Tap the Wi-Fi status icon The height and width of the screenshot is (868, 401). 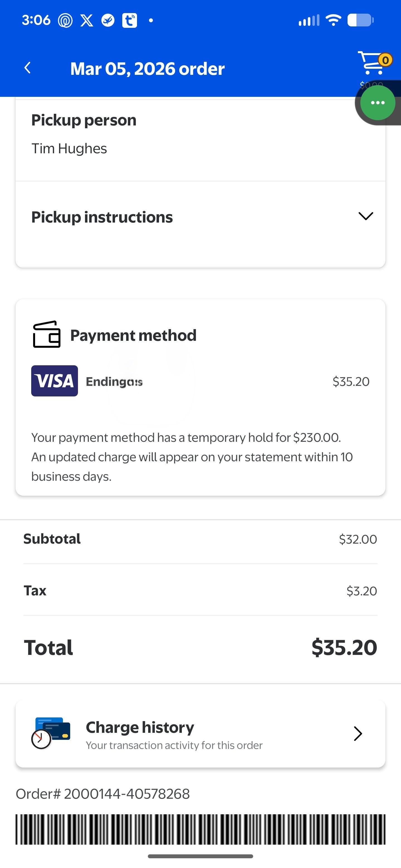coord(333,20)
